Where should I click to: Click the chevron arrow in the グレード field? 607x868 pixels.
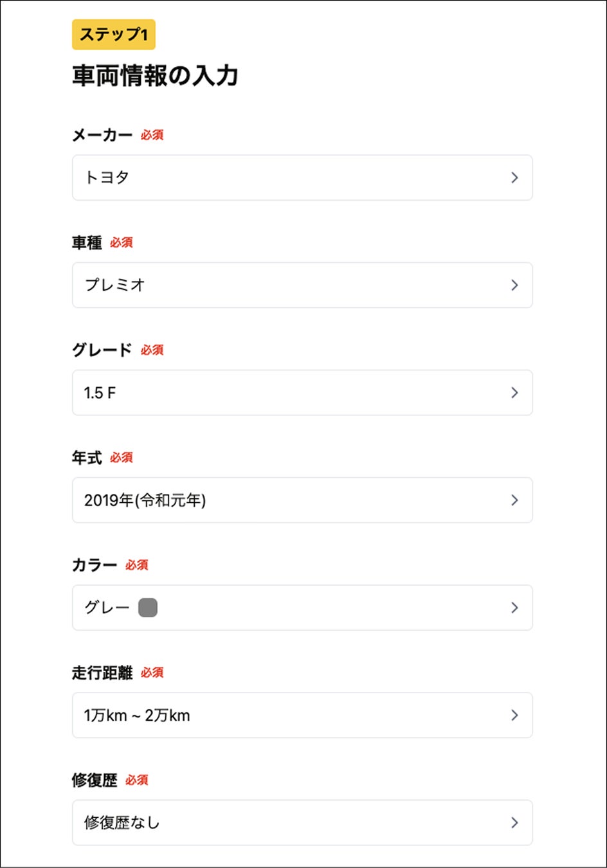click(514, 392)
